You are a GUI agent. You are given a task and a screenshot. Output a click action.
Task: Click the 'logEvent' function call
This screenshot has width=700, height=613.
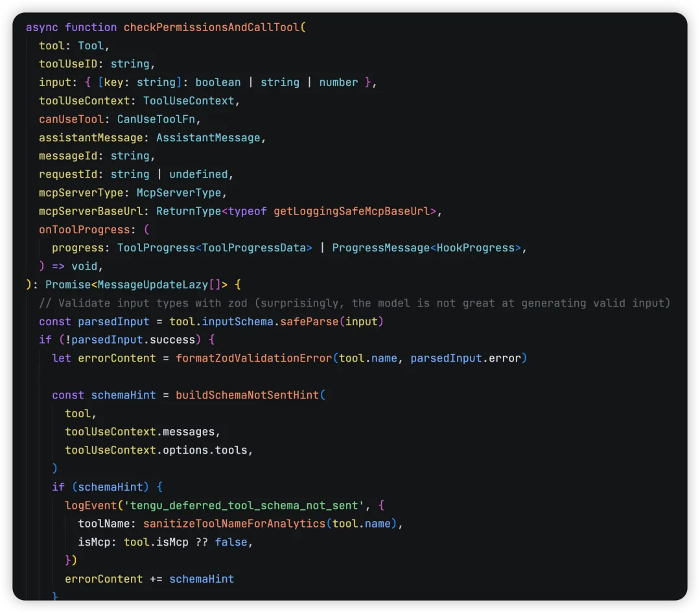pyautogui.click(x=91, y=505)
